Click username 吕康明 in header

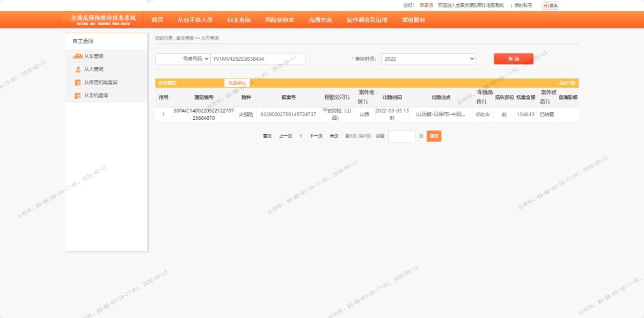coord(426,5)
